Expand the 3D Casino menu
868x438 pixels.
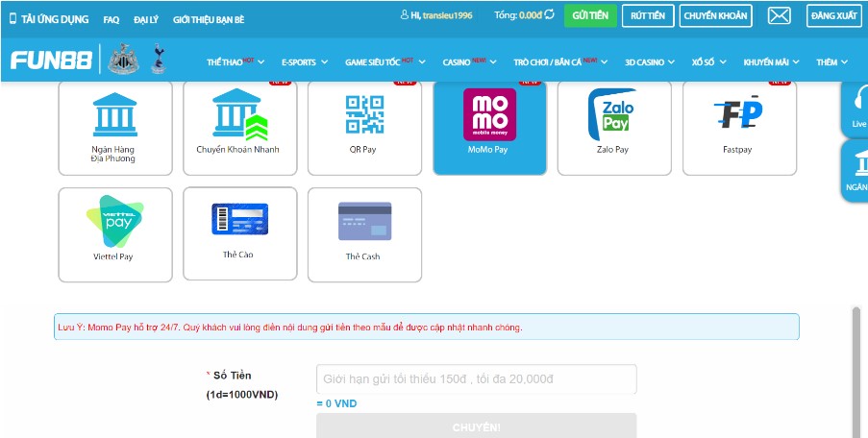point(650,61)
